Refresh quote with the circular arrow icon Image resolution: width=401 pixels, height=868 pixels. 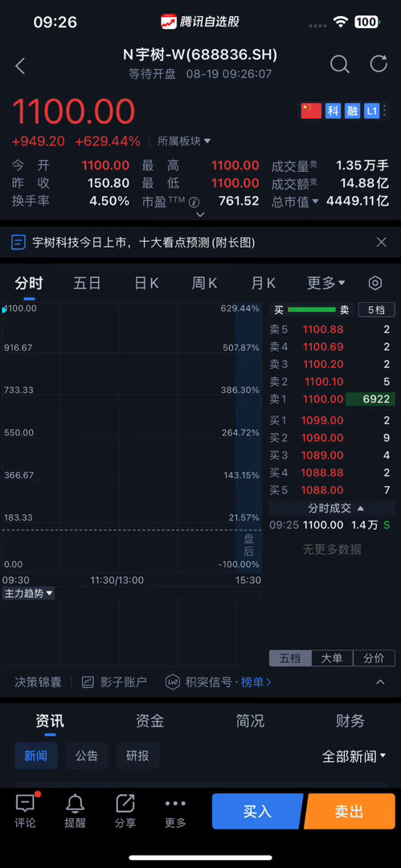(x=378, y=63)
